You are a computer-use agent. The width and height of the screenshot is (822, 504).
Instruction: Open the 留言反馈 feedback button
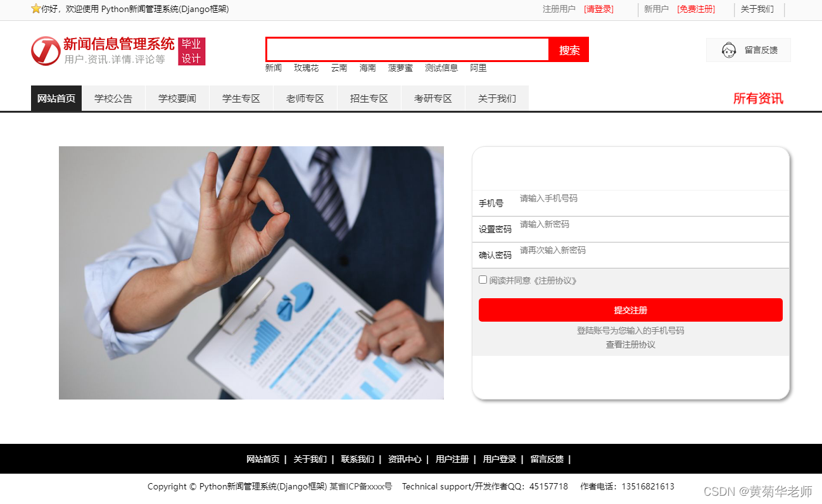click(x=749, y=50)
